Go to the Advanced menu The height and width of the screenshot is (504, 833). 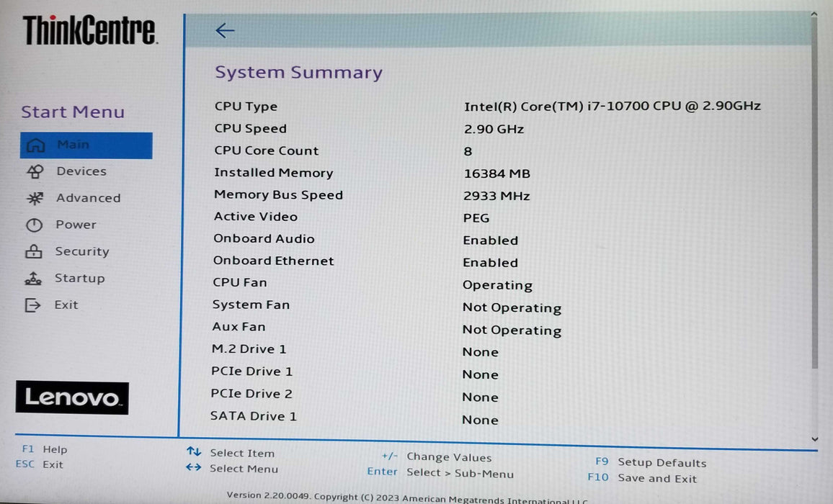[x=88, y=197]
